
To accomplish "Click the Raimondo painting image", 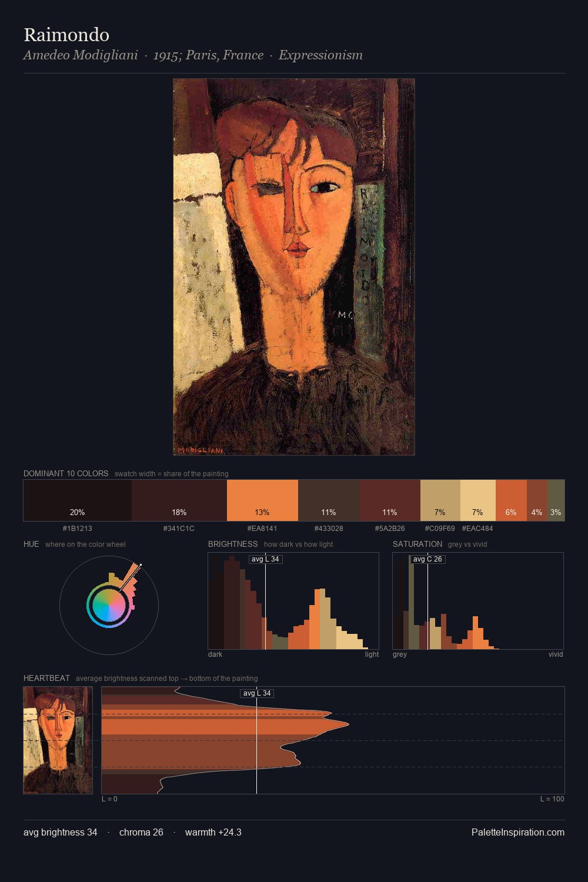I will [x=294, y=267].
